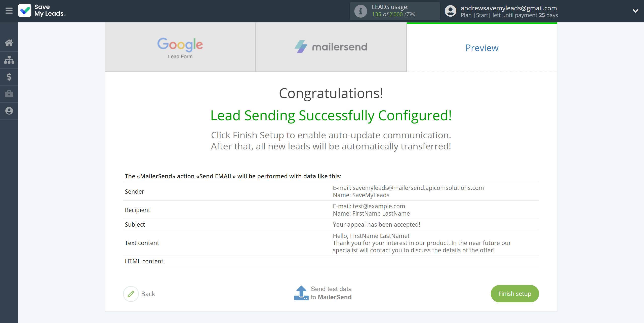Image resolution: width=644 pixels, height=323 pixels.
Task: Select the Recipient row label
Action: (137, 210)
